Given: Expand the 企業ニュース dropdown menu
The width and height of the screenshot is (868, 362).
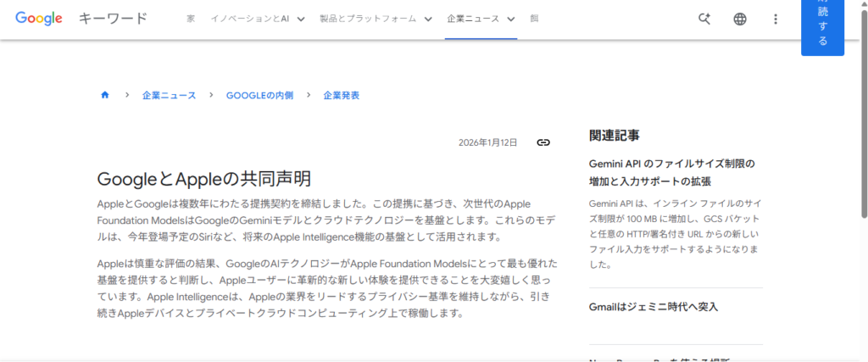Looking at the screenshot, I should coord(481,19).
